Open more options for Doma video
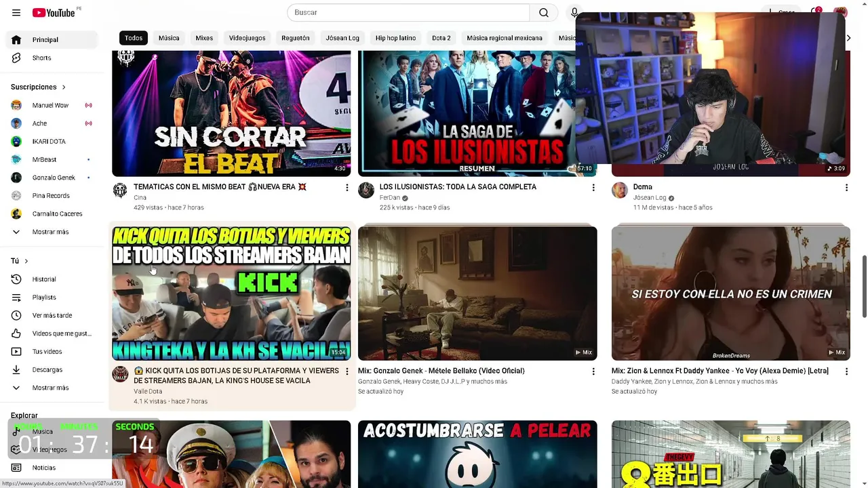The height and width of the screenshot is (488, 868). tap(846, 188)
